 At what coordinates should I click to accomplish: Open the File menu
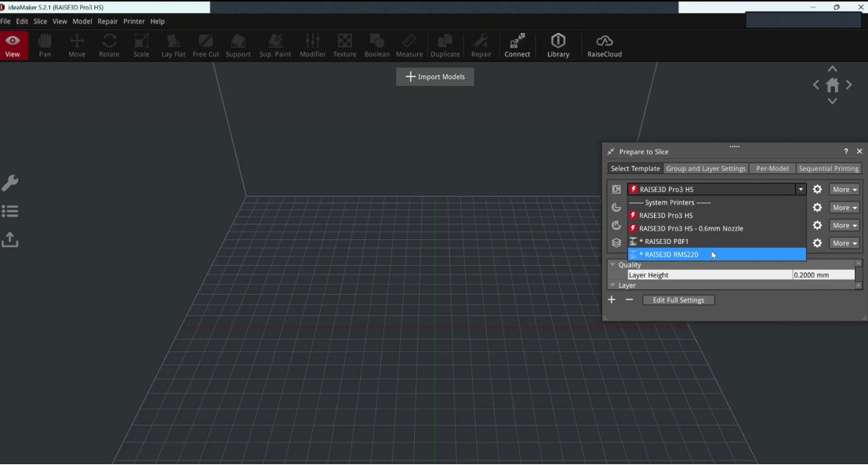pyautogui.click(x=5, y=21)
